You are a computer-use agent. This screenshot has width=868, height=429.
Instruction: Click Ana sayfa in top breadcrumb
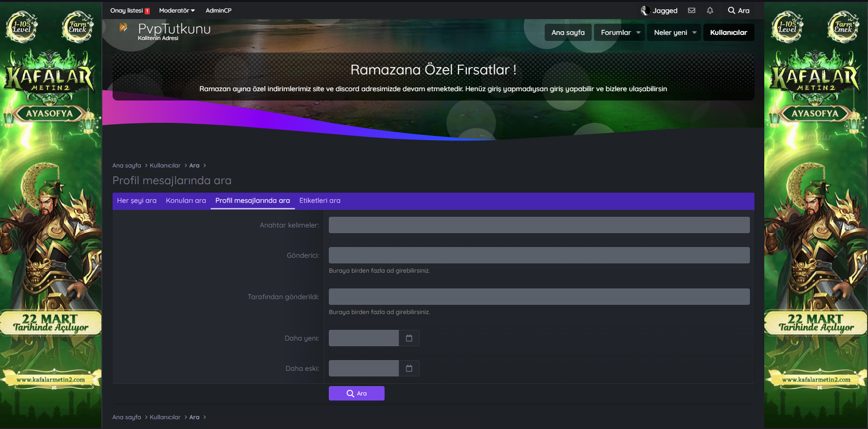point(127,166)
